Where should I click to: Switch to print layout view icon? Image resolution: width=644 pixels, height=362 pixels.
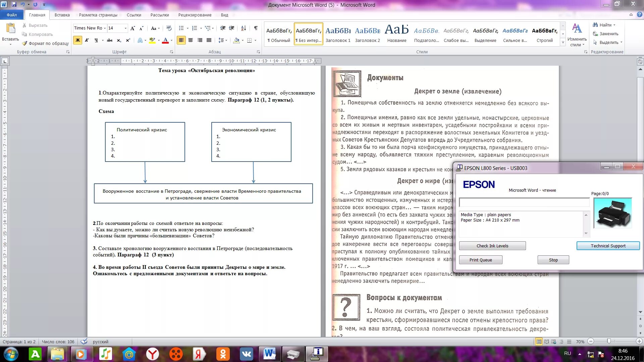coord(539,342)
